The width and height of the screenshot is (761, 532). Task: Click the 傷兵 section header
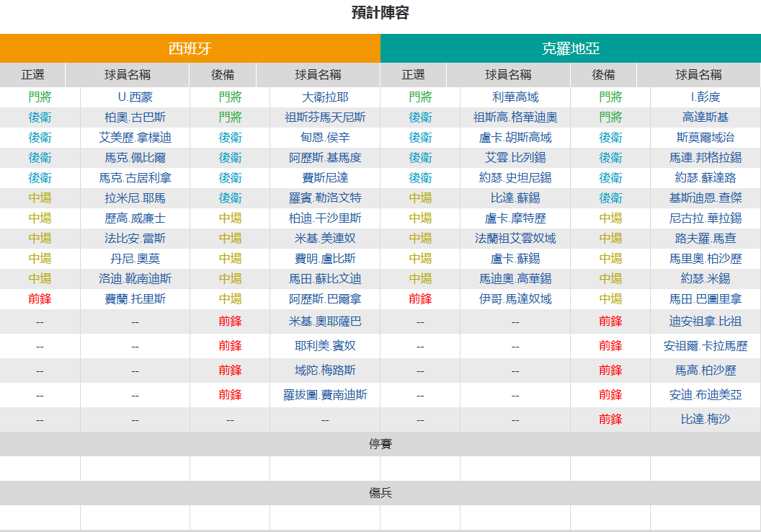click(380, 493)
